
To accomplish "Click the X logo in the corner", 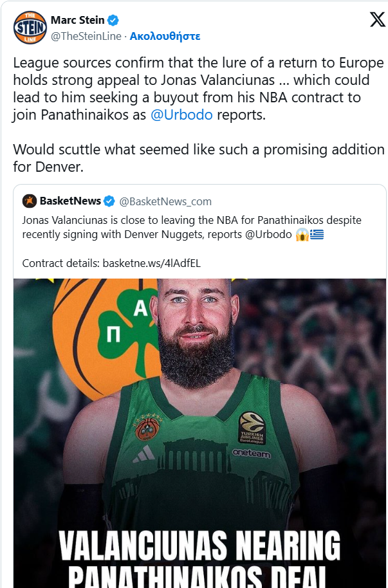I will (377, 20).
